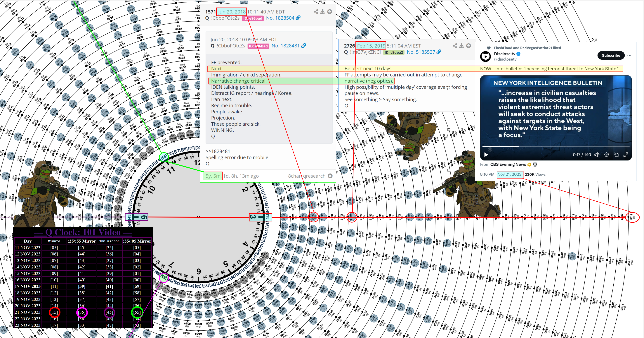
Task: Click the chain link icon beside No. 5185527
Action: click(439, 52)
